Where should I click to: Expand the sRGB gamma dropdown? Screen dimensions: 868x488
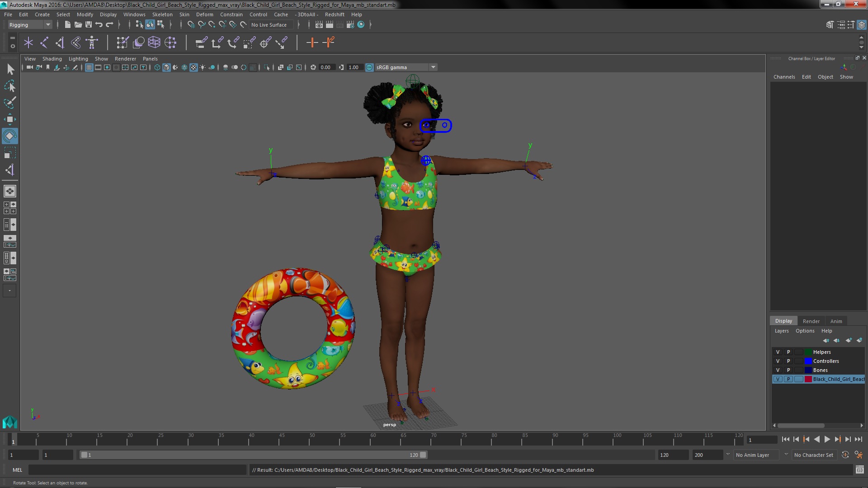(x=434, y=67)
